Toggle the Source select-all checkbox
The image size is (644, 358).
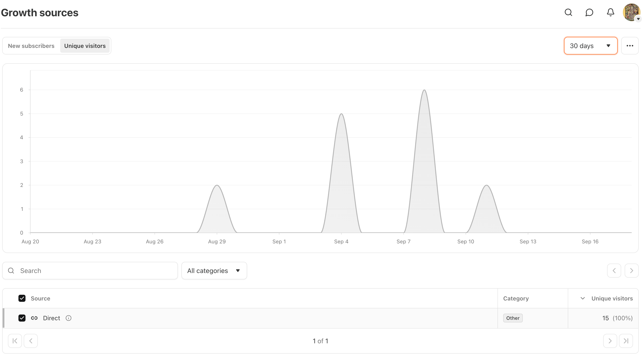point(22,298)
